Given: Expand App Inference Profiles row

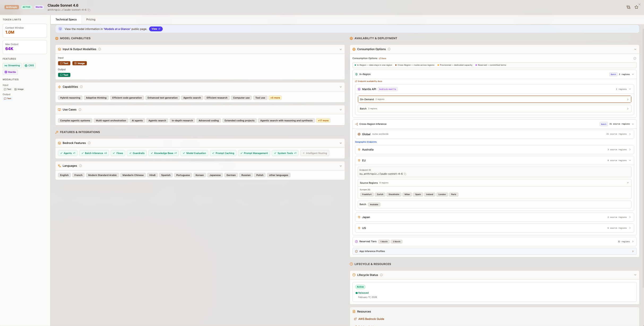Looking at the screenshot, I should pos(494,251).
